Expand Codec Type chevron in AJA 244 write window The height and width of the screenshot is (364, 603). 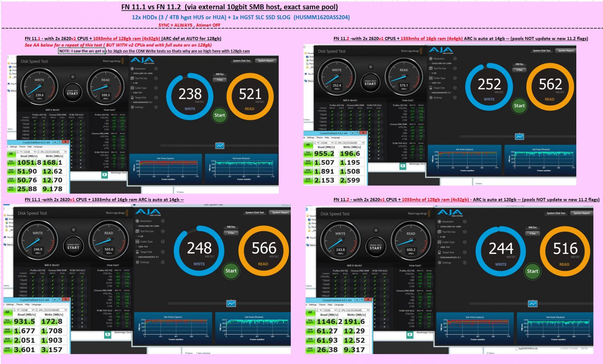click(464, 242)
